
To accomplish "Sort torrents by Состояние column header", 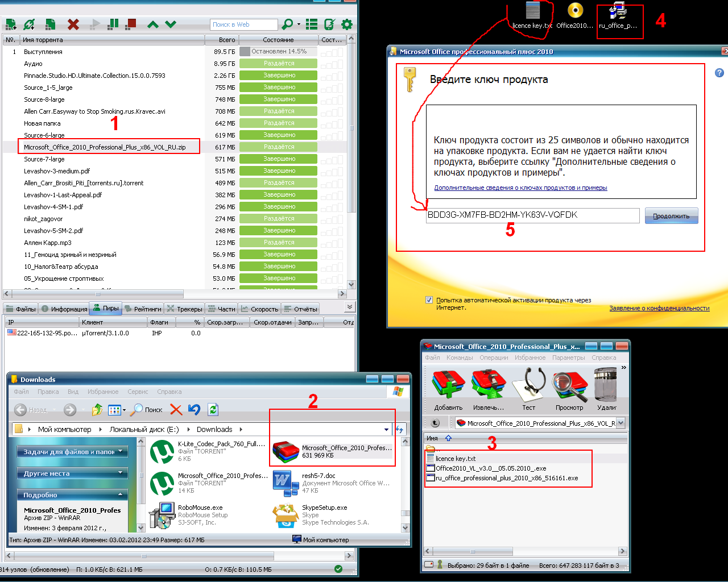I will coord(278,40).
